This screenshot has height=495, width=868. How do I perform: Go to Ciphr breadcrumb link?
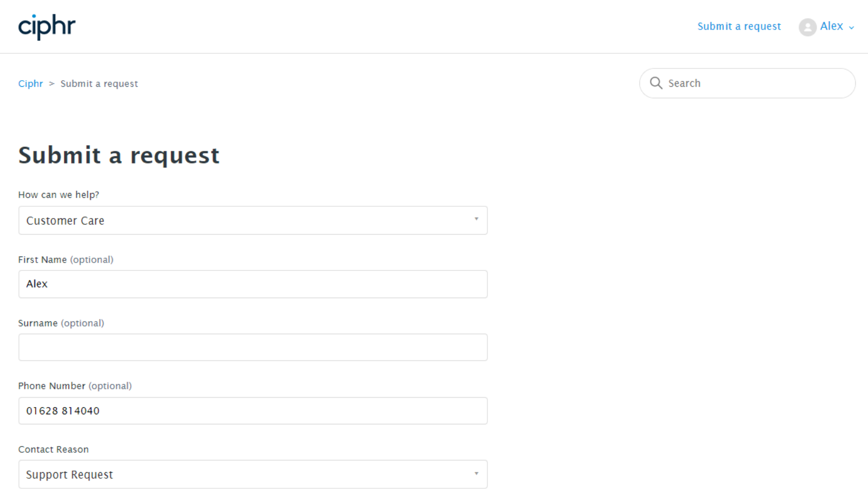(31, 83)
